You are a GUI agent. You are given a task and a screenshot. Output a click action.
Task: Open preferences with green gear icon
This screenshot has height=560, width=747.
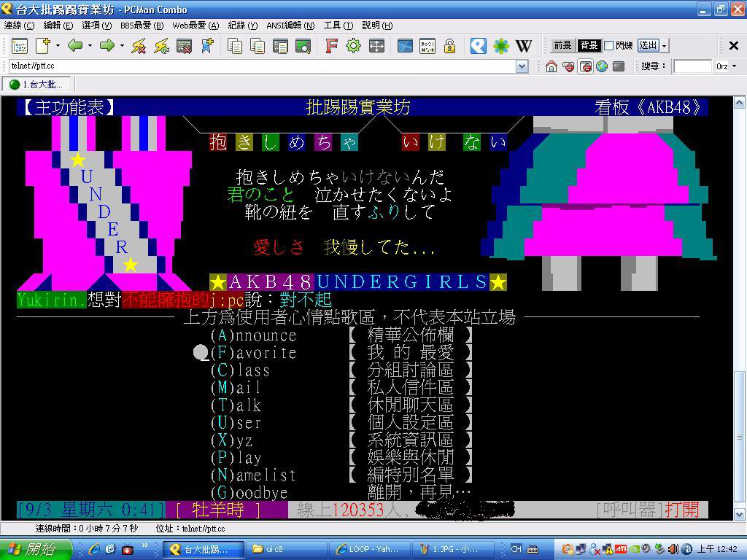tap(354, 46)
